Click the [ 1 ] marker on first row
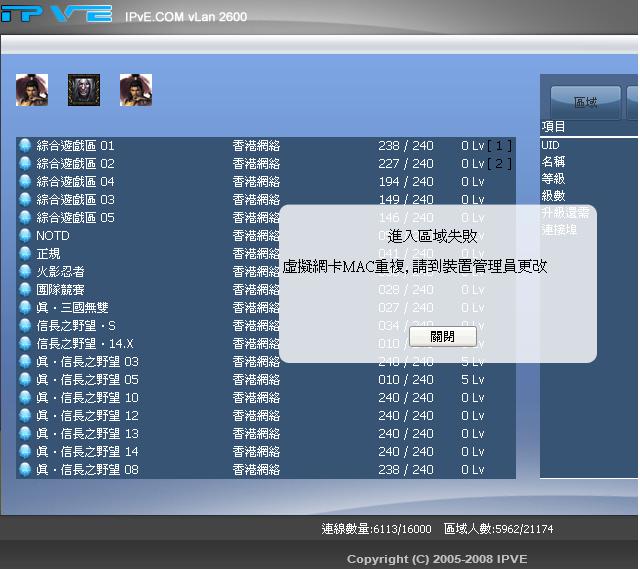The height and width of the screenshot is (569, 640). (x=499, y=146)
